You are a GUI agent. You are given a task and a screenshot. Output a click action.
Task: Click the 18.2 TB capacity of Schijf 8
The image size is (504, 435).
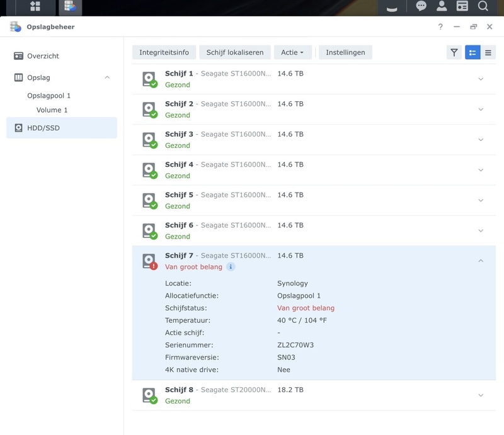pos(290,390)
